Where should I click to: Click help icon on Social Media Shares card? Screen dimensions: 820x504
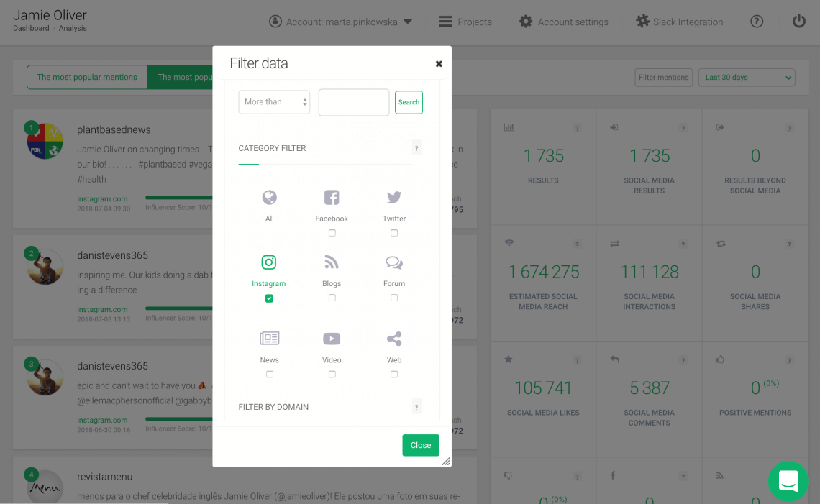click(x=789, y=244)
